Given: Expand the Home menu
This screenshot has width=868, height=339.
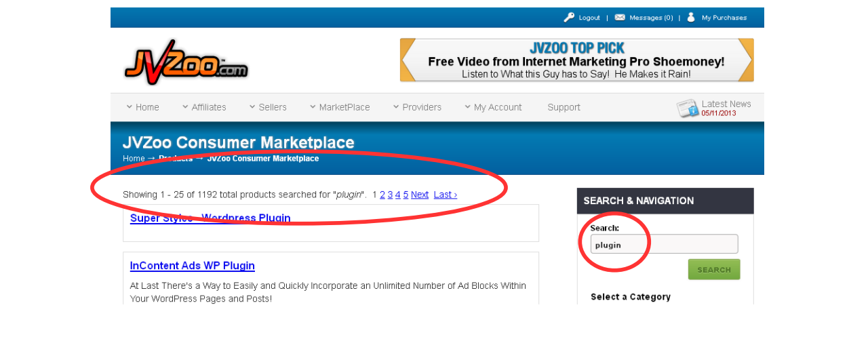Looking at the screenshot, I should [142, 107].
